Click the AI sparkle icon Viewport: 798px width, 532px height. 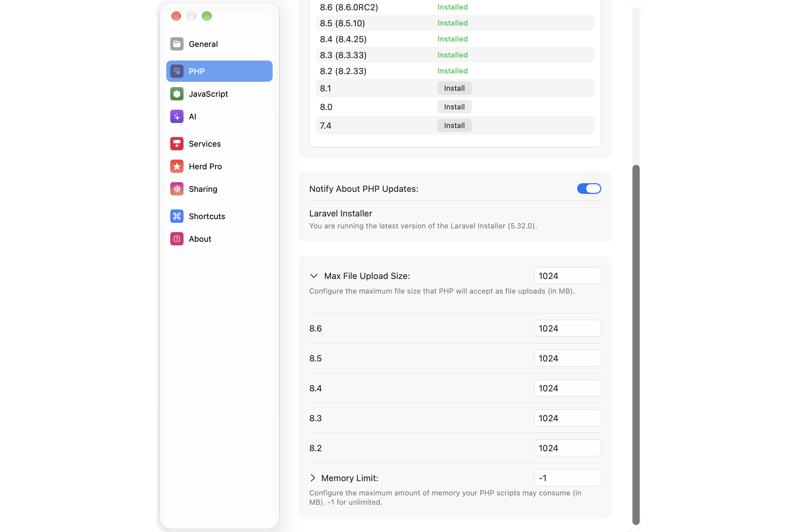(177, 117)
